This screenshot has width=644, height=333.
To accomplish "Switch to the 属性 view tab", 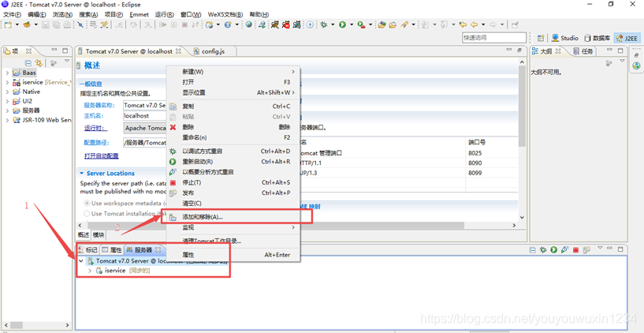I will pos(112,249).
